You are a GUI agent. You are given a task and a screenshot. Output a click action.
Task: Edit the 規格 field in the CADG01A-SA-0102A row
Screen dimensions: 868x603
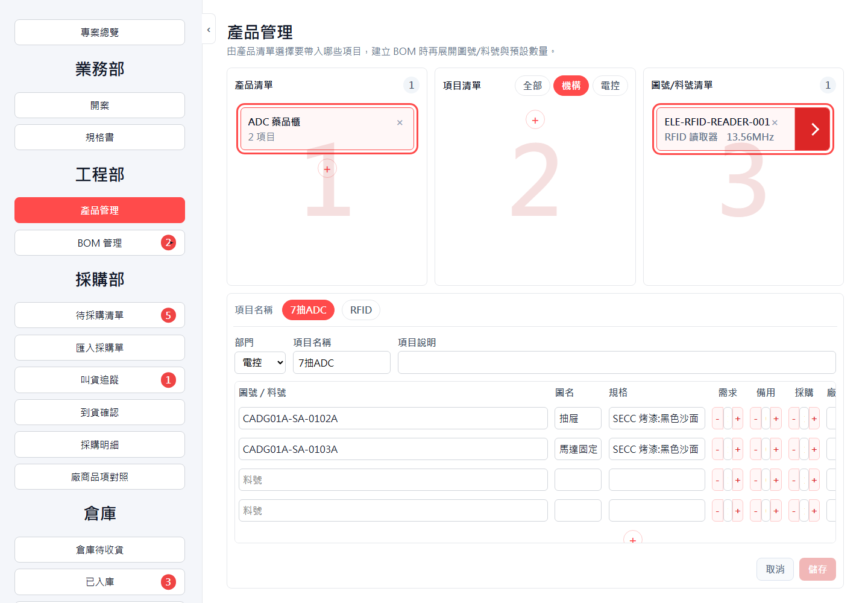657,418
